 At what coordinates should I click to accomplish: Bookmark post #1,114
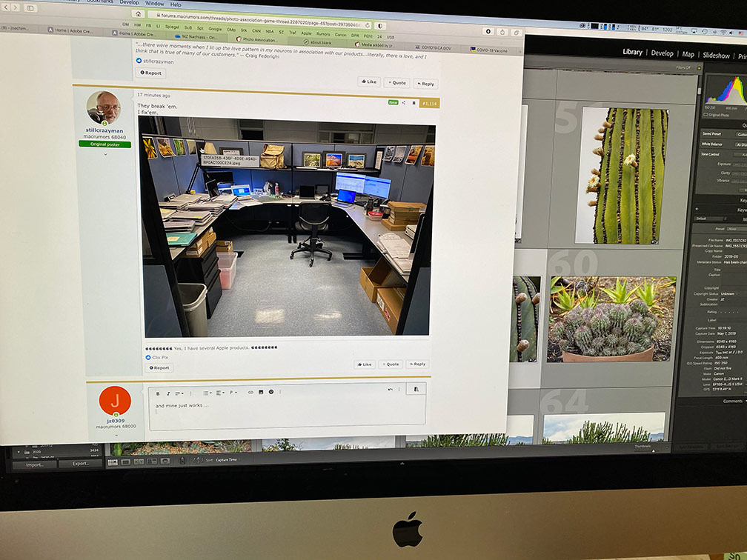coord(413,103)
